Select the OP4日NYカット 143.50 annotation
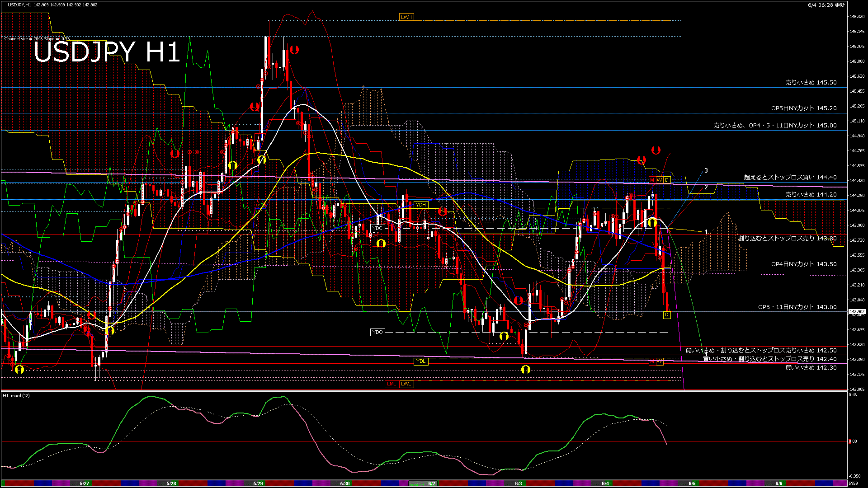The height and width of the screenshot is (488, 868). tap(804, 264)
